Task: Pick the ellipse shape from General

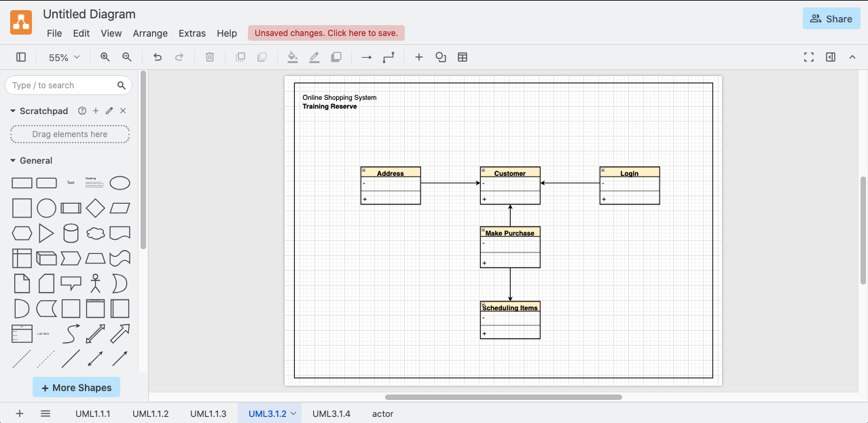Action: click(120, 183)
